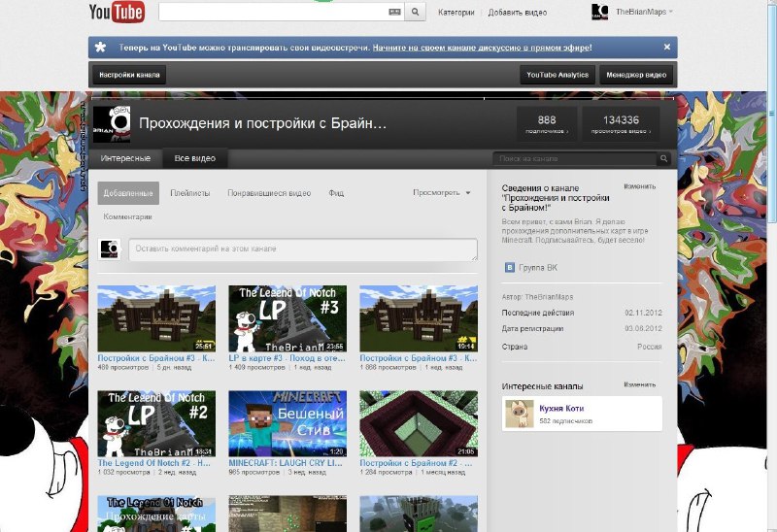This screenshot has height=532, width=777.
Task: Open the Понравившиеся видео tab
Action: tap(269, 193)
